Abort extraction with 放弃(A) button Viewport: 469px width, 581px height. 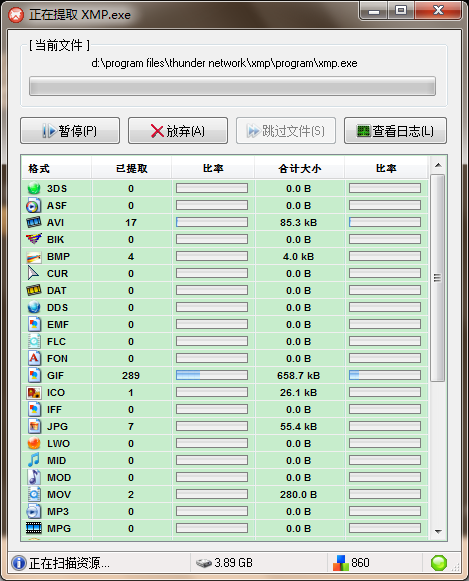tap(178, 130)
